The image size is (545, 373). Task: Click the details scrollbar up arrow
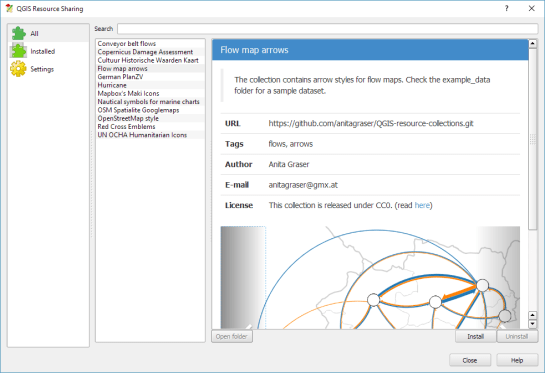pyautogui.click(x=532, y=44)
